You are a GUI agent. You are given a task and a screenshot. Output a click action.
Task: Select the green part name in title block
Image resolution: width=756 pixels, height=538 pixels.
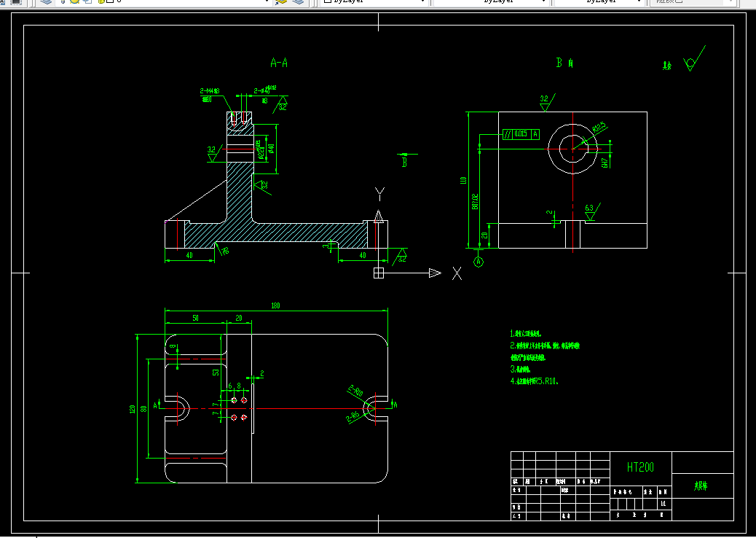tap(701, 486)
